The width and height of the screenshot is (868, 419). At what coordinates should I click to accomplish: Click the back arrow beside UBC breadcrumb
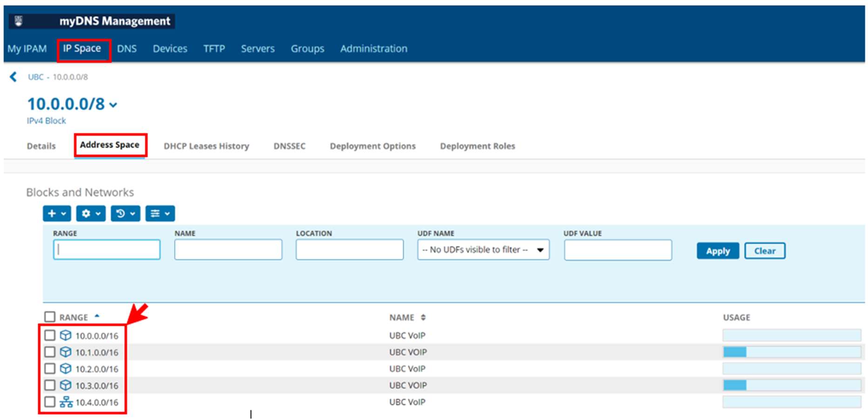tap(13, 77)
